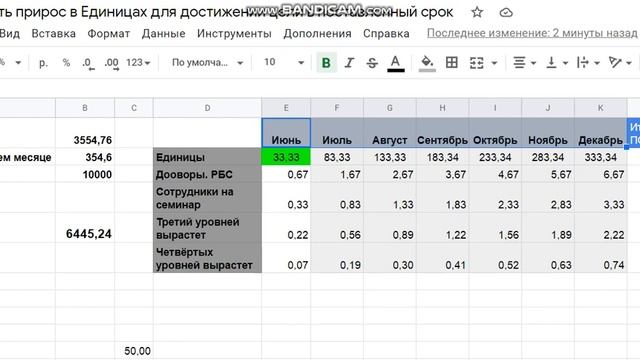The width and height of the screenshot is (640, 360).
Task: Select column K header
Action: [x=600, y=108]
